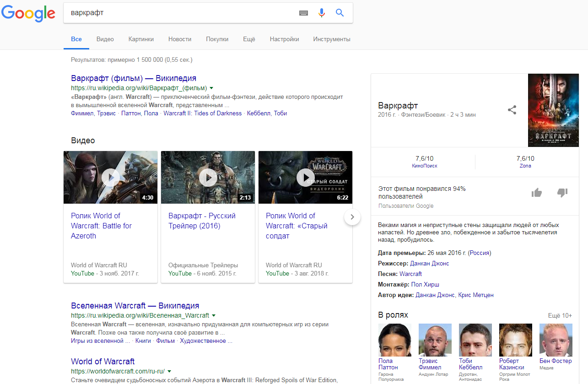Open director Данкан Джонс link
The height and width of the screenshot is (384, 588).
(430, 264)
